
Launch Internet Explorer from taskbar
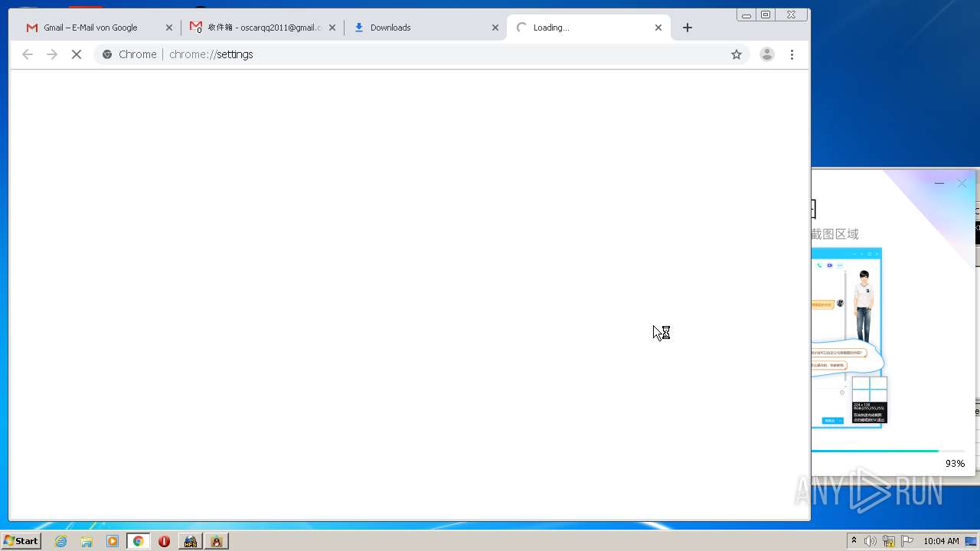point(61,541)
